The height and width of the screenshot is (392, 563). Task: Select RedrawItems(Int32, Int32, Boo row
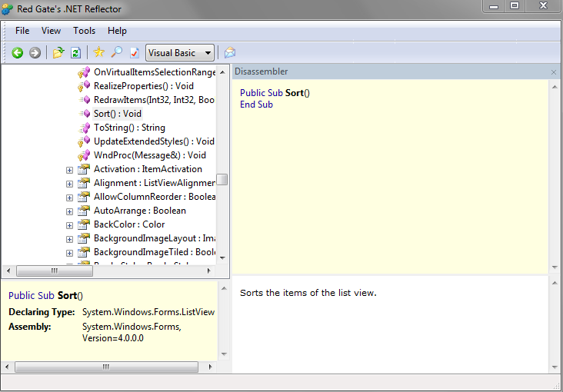pos(154,100)
